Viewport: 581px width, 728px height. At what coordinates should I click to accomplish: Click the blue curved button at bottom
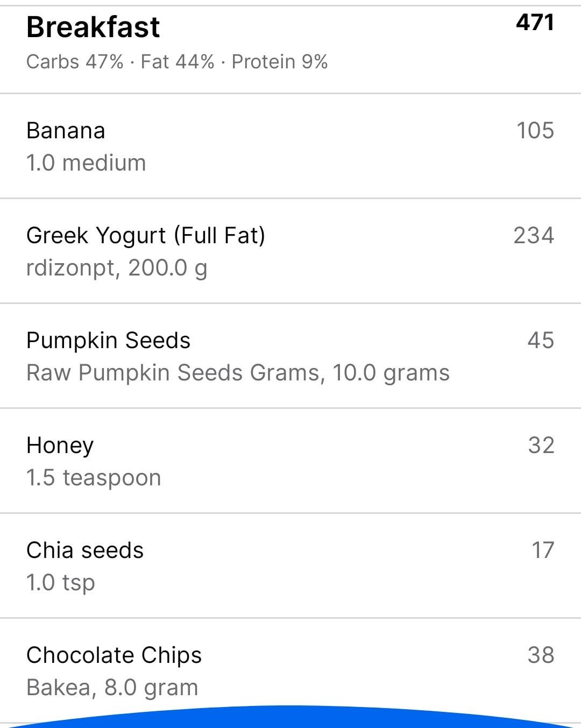[x=290, y=718]
